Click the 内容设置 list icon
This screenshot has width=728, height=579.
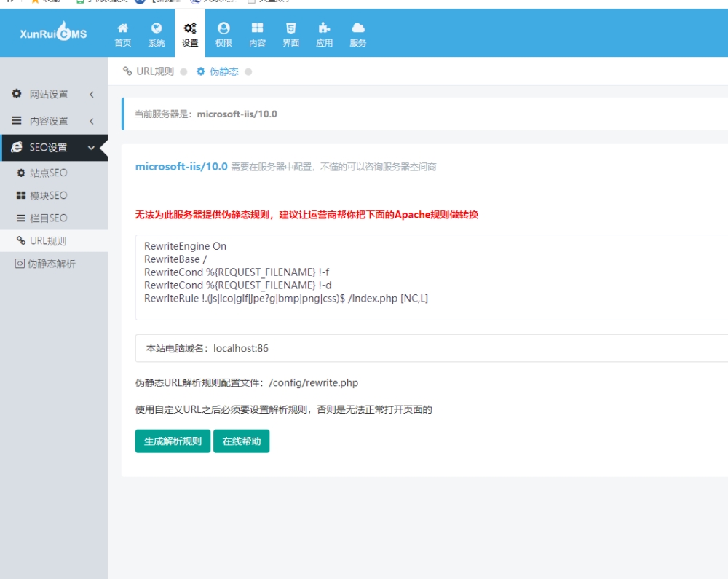pyautogui.click(x=17, y=121)
